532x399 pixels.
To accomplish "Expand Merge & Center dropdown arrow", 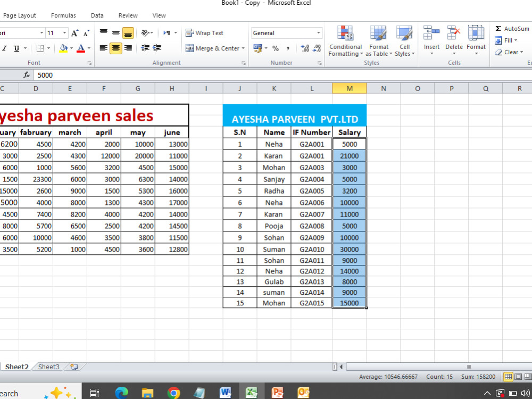I will coord(243,48).
